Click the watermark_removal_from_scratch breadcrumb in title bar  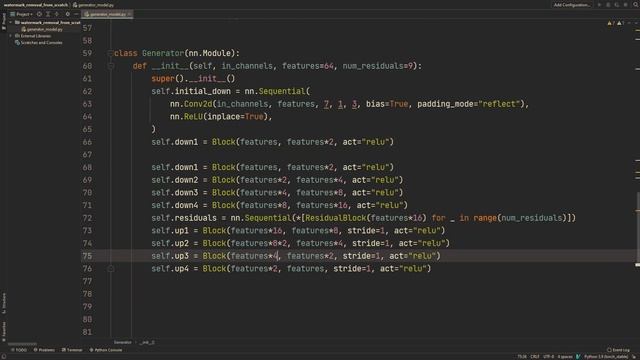36,5
